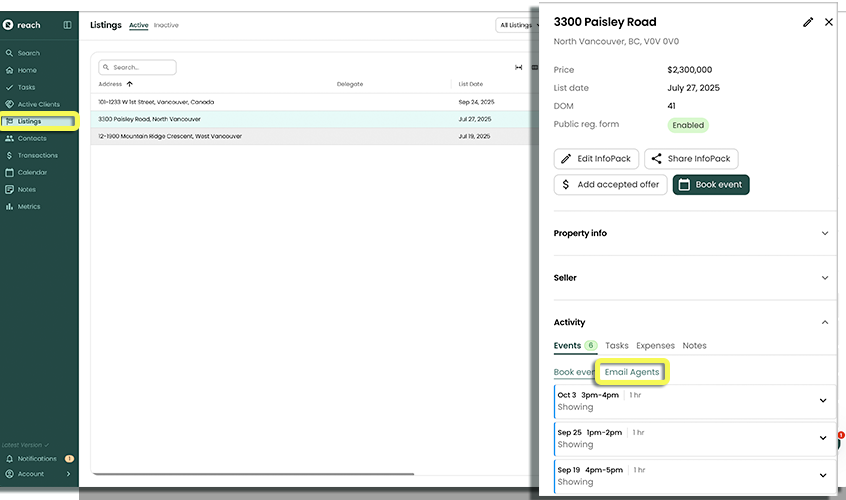Switch to the Inactive listings tab
This screenshot has height=500, width=846.
166,25
